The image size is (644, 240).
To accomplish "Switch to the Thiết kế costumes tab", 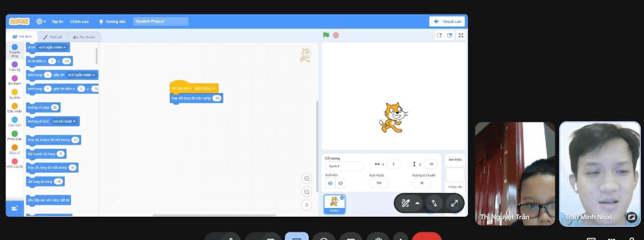I will pos(52,37).
